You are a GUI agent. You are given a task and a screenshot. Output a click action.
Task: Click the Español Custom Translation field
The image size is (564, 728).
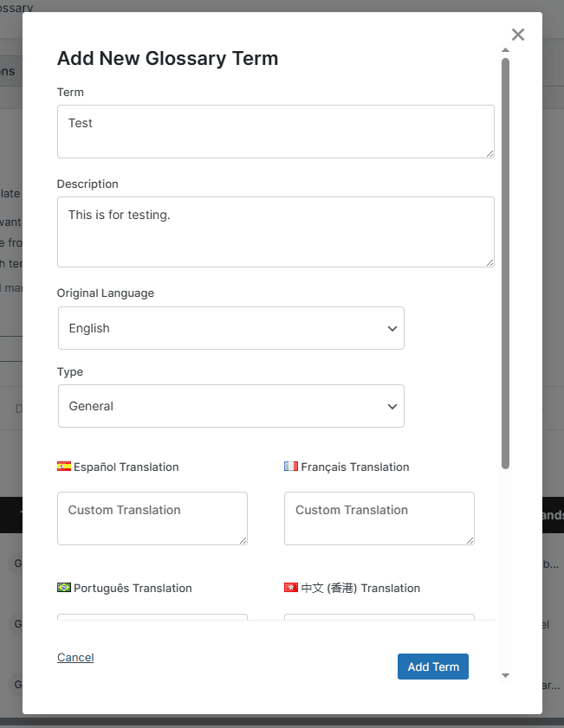(152, 518)
